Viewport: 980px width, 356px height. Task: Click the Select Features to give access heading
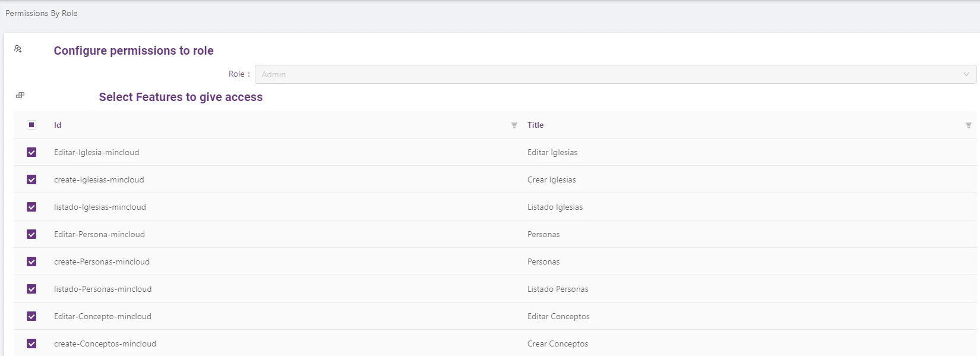(181, 97)
